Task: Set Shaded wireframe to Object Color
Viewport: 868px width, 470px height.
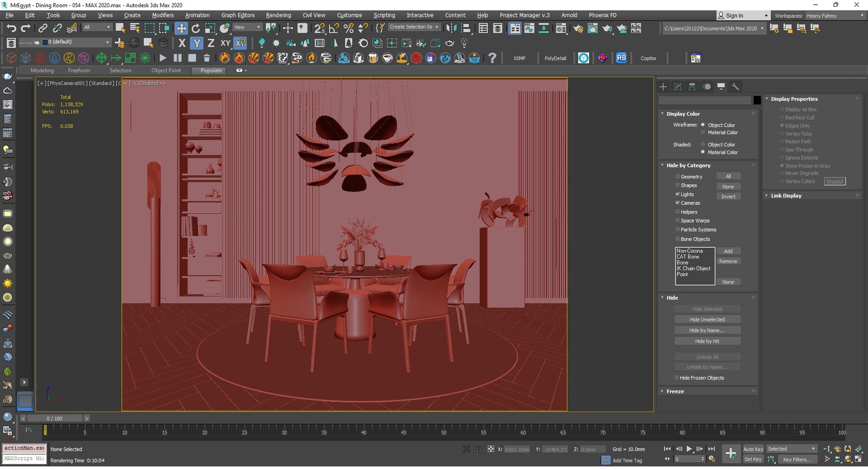Action: point(703,144)
